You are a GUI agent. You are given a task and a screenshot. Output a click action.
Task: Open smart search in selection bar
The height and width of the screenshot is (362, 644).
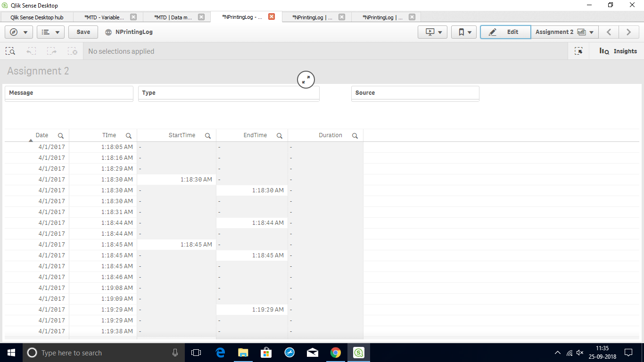point(10,51)
